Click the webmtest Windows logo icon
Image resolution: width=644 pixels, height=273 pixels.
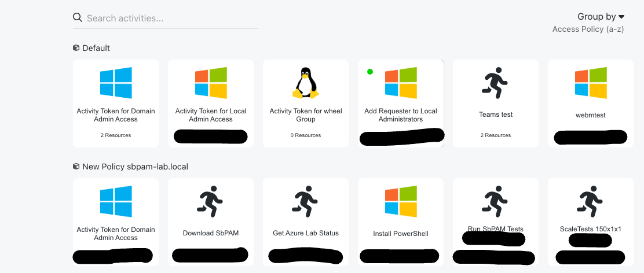(x=590, y=83)
